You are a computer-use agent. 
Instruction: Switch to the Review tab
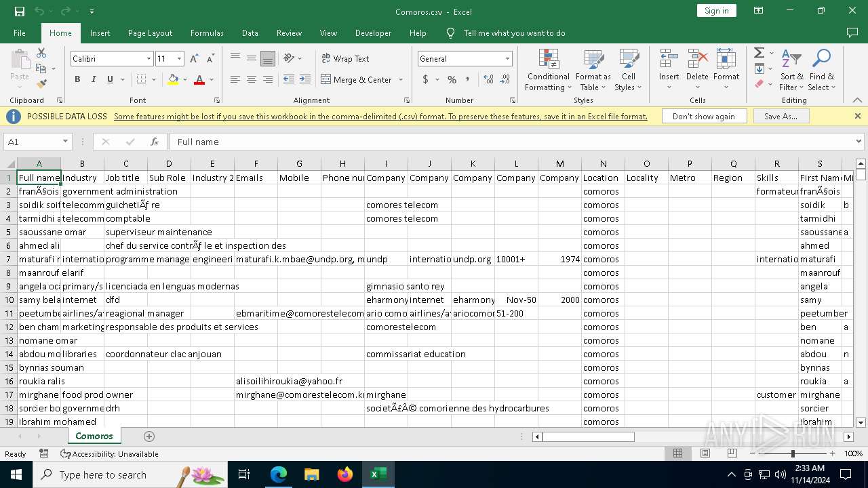289,33
